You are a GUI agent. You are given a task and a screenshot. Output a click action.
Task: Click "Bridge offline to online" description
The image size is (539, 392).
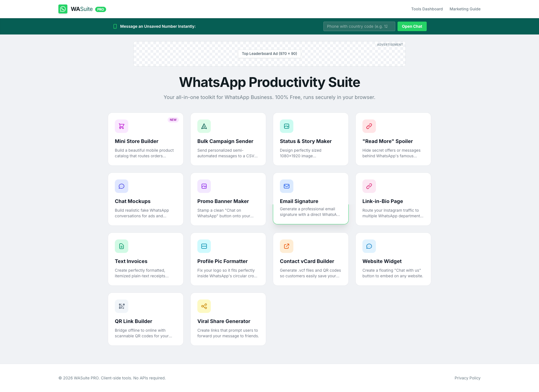coord(143,333)
